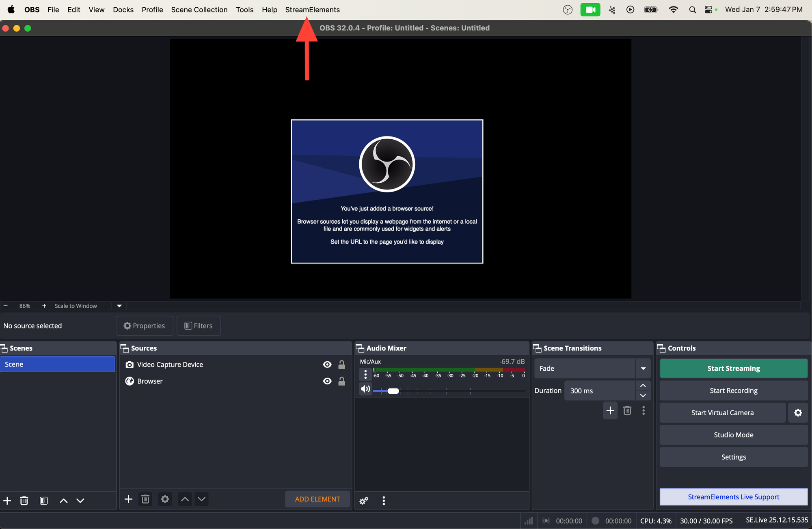Viewport: 812px width, 529px height.
Task: Open StreamElements Live Support link
Action: tap(733, 497)
